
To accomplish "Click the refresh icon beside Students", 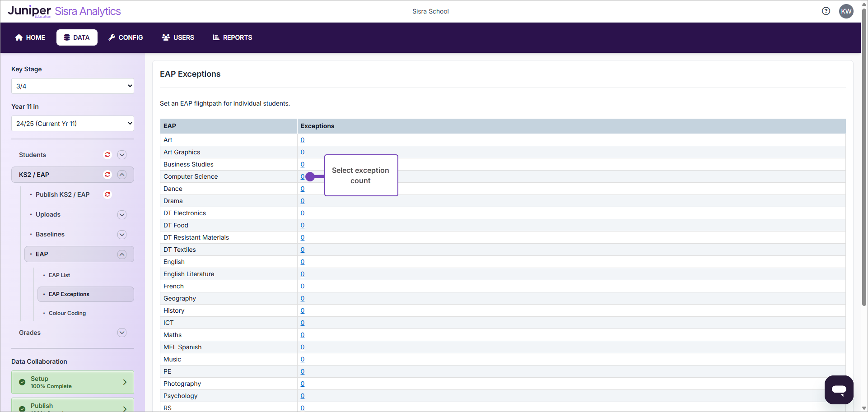I will pyautogui.click(x=107, y=155).
